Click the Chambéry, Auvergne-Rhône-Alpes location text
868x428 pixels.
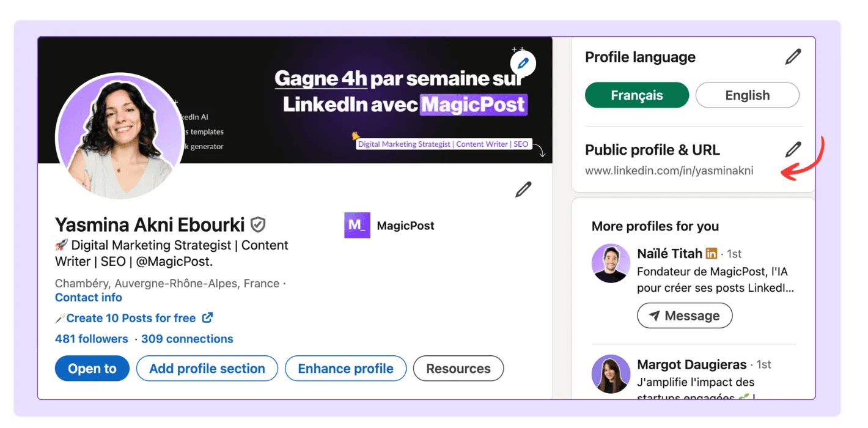click(x=167, y=284)
